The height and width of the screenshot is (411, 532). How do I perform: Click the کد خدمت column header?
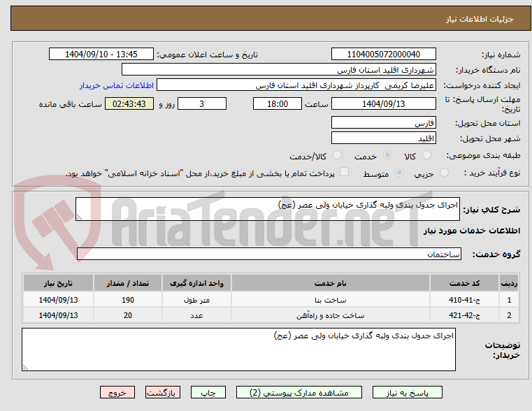coord(464,283)
